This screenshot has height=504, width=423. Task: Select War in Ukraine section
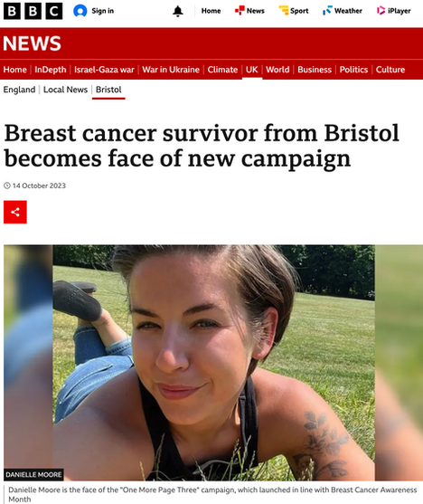(171, 70)
